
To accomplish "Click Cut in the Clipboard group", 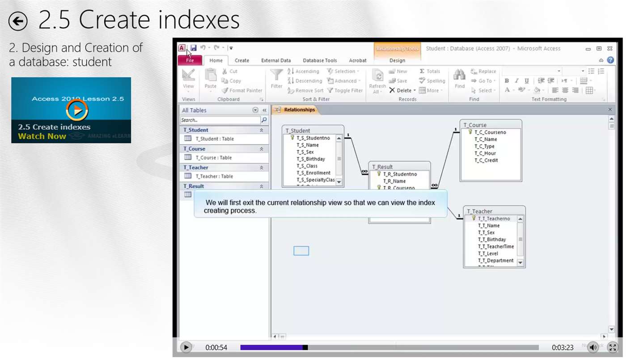I will pos(230,71).
